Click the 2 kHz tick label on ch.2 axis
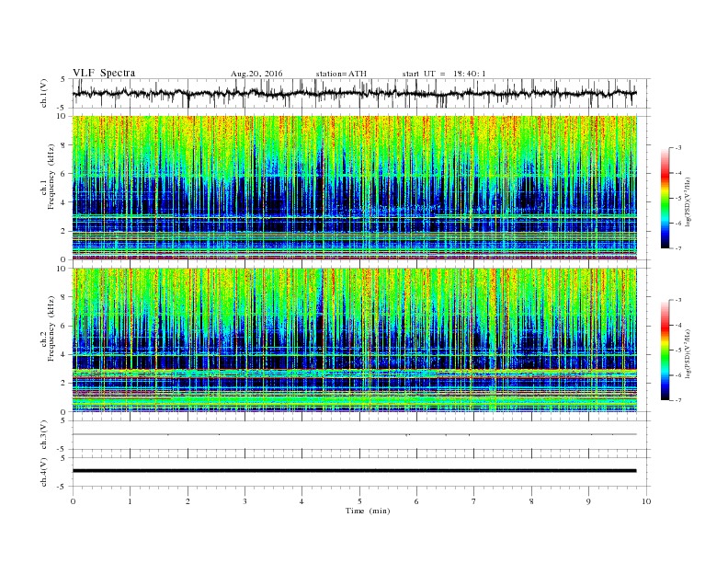 click(x=63, y=384)
